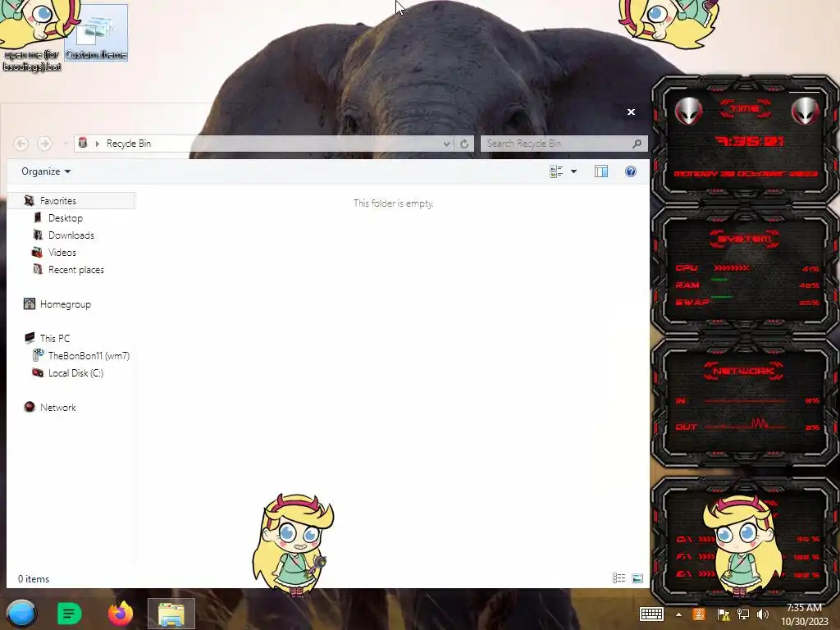The height and width of the screenshot is (630, 840).
Task: Click the CPU usage bar in System widget
Action: 732,268
